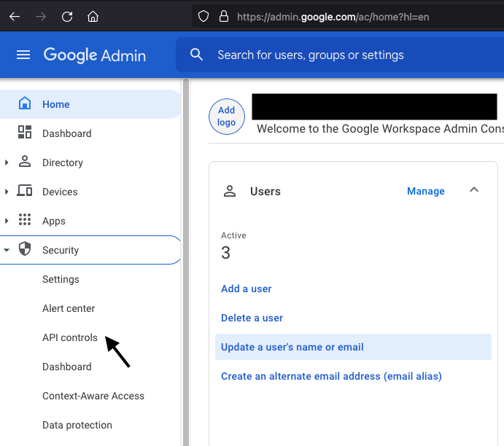
Task: Open Settings under Security
Action: point(61,279)
